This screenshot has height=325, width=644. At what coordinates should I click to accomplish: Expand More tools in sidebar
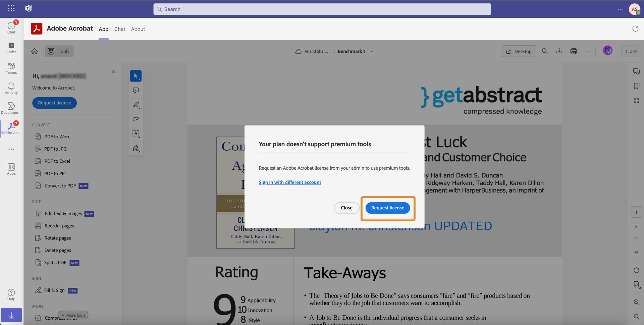(x=73, y=315)
